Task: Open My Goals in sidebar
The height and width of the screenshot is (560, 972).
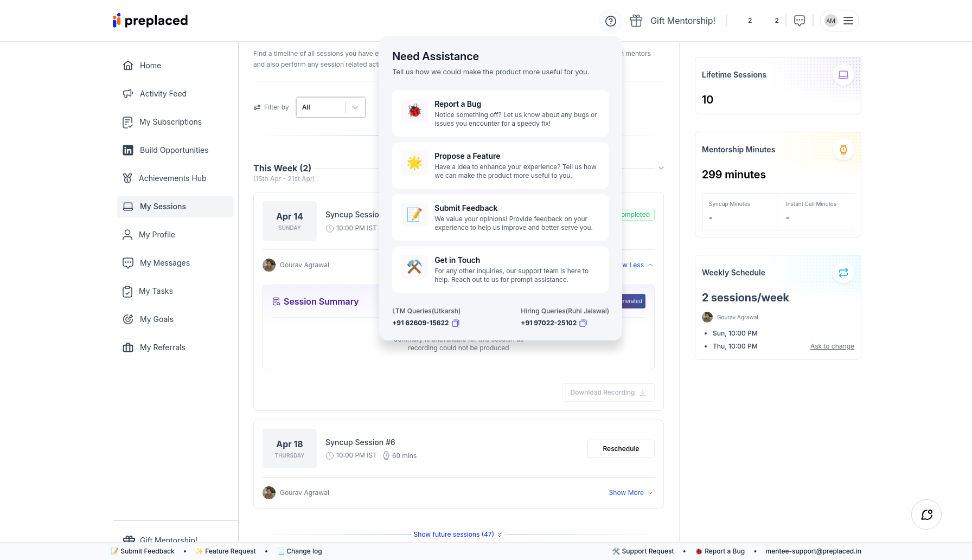Action: click(x=175, y=319)
